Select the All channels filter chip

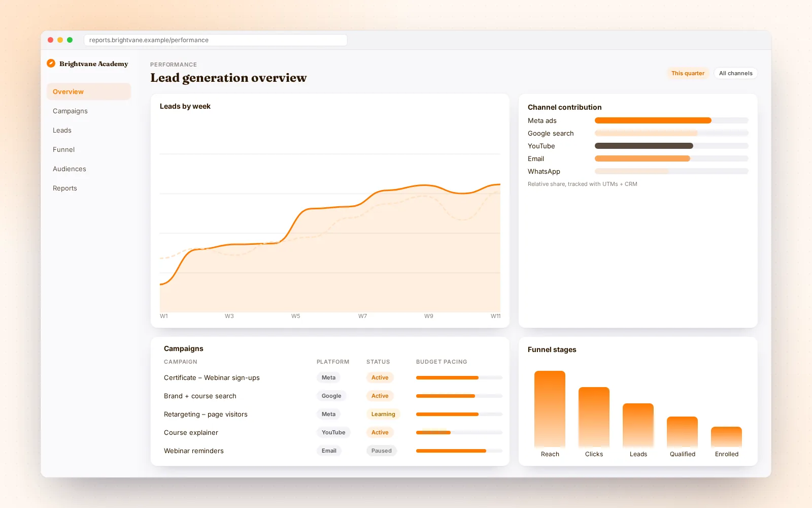(735, 73)
